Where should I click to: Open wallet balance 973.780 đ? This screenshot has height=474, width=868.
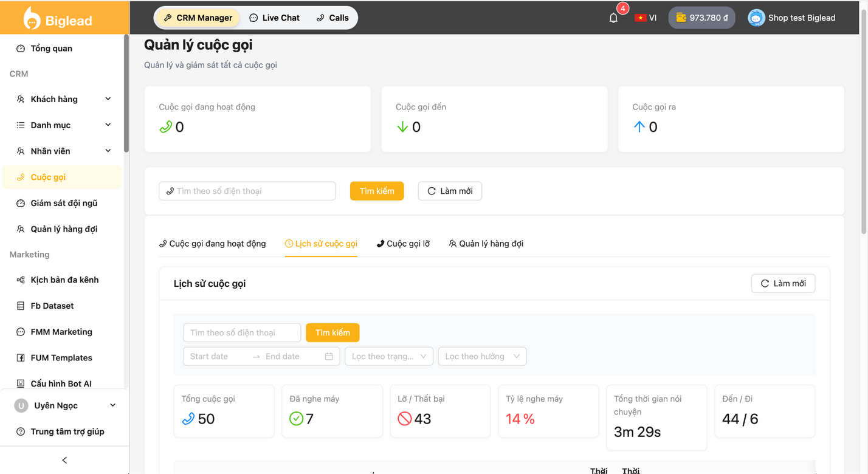(x=701, y=18)
